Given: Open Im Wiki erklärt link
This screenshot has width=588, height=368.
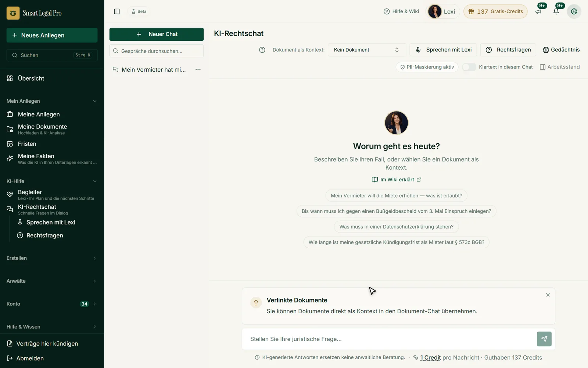Looking at the screenshot, I should click(397, 180).
